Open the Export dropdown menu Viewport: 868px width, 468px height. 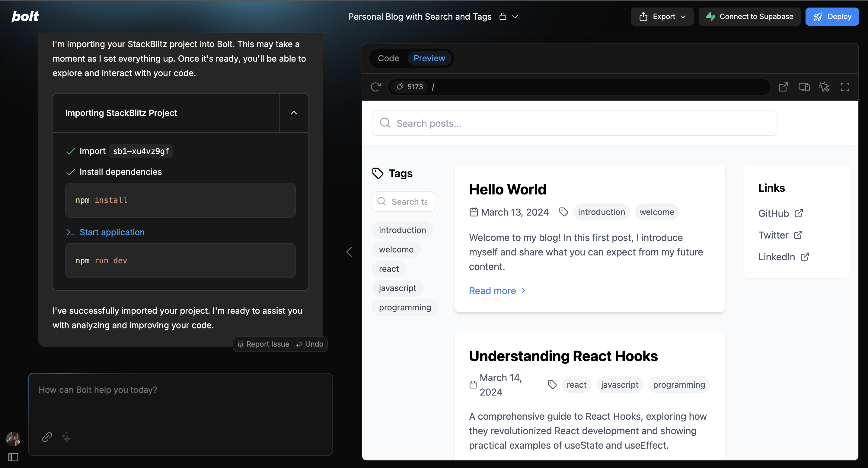662,17
